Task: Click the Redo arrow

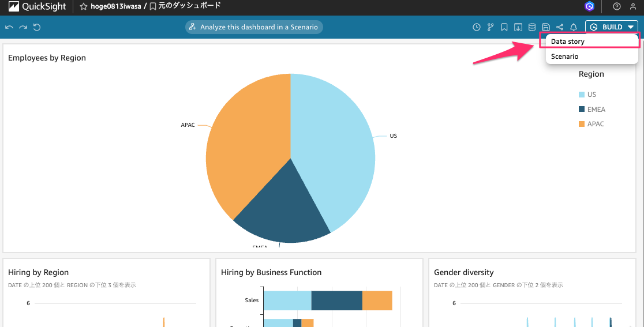Action: click(x=23, y=27)
